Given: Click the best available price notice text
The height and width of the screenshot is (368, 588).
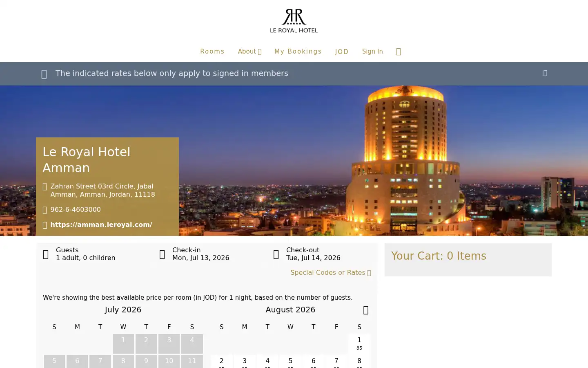Looking at the screenshot, I should coord(198,298).
